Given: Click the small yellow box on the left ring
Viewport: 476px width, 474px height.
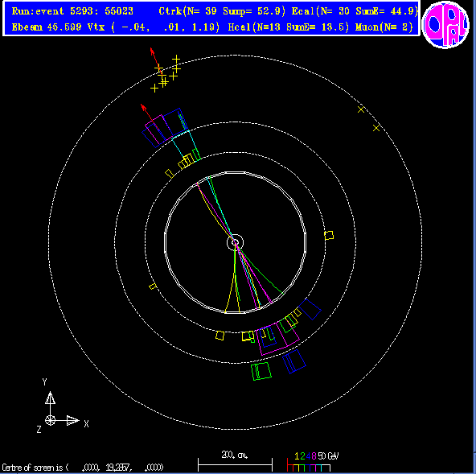Looking at the screenshot, I should coord(153,286).
